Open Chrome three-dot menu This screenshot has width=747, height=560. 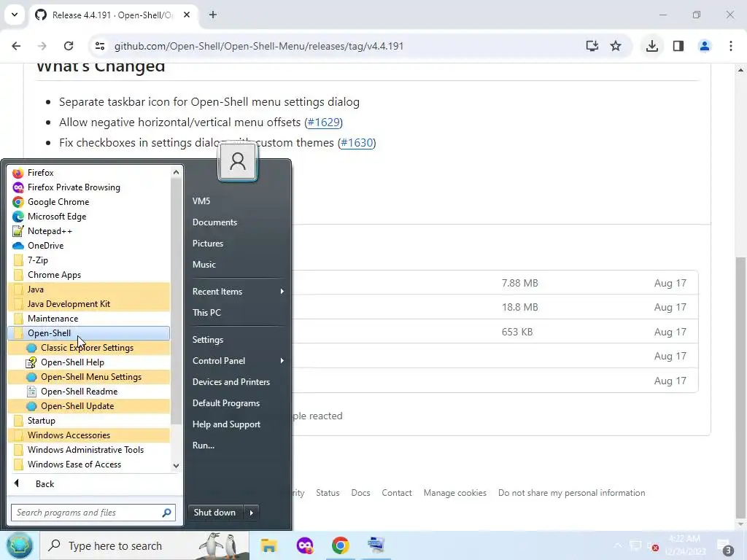(731, 46)
